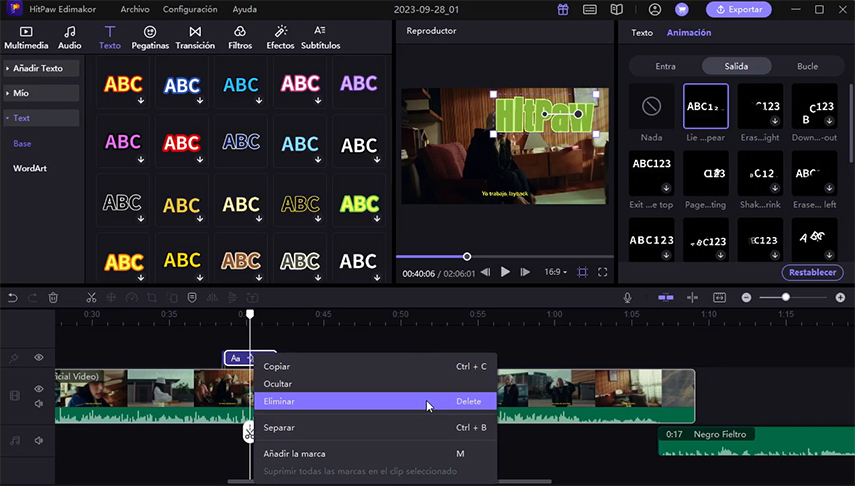The height and width of the screenshot is (486, 855).
Task: Undo the last timeline action
Action: pos(13,298)
